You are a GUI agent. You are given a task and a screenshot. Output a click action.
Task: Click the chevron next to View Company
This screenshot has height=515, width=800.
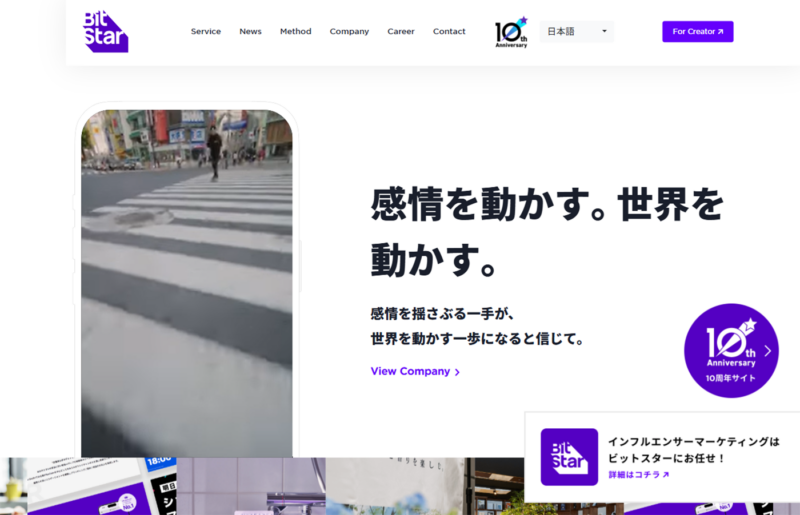coord(458,372)
